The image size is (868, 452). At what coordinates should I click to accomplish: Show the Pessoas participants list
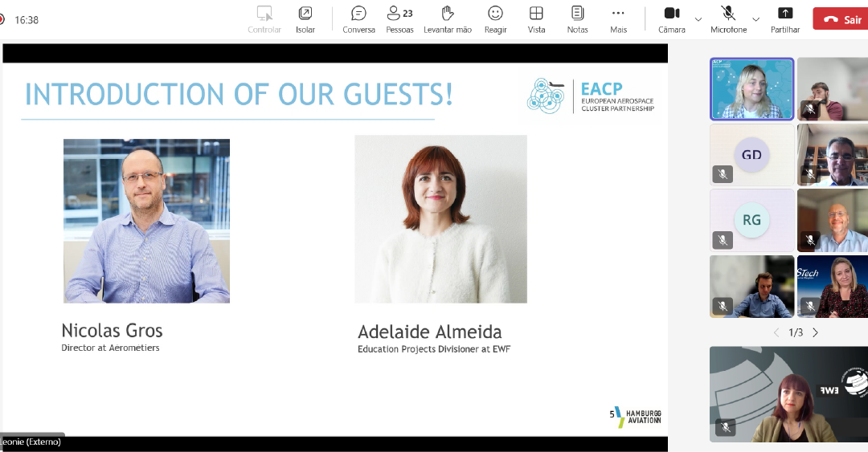click(399, 19)
